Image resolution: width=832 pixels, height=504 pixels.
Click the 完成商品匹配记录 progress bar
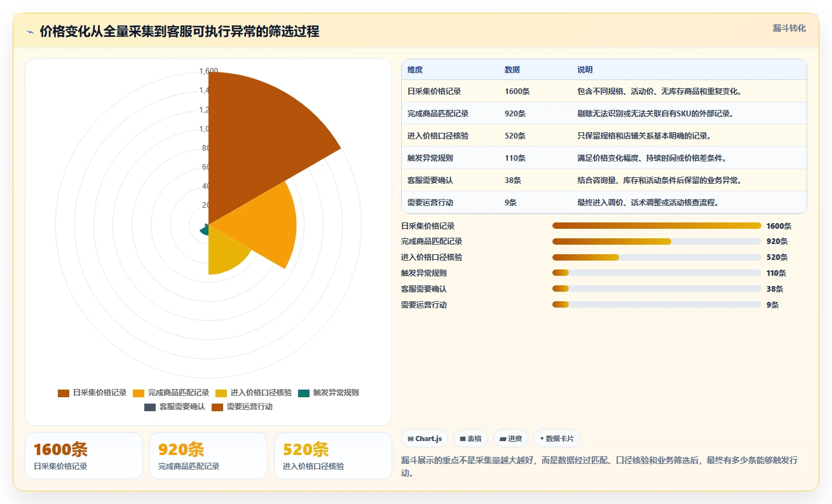click(x=657, y=242)
